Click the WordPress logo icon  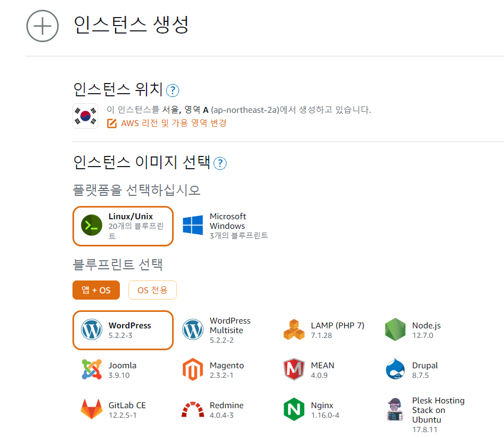click(92, 330)
